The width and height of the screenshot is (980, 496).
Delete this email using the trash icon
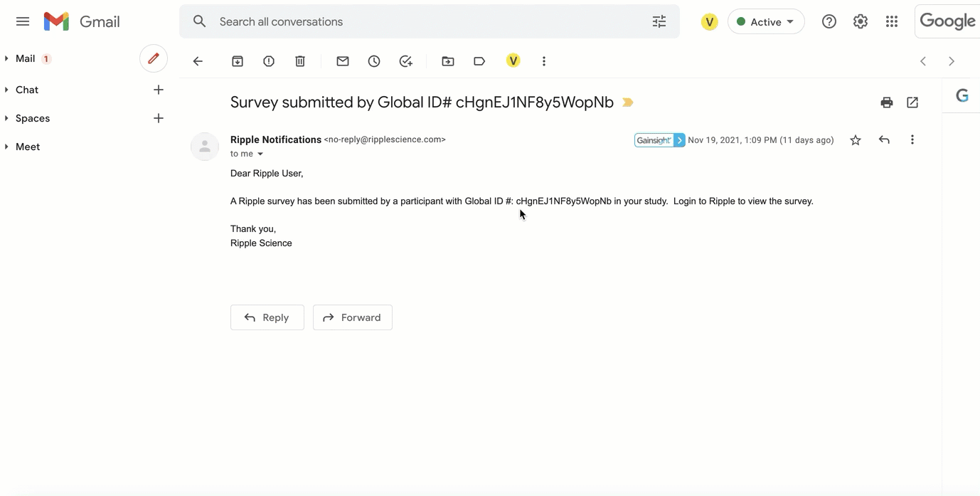click(300, 61)
